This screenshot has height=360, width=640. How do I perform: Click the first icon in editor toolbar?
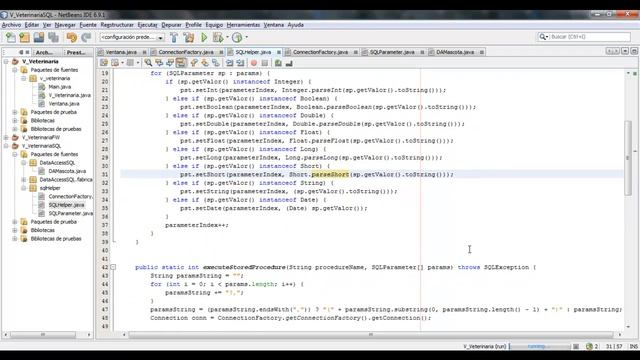click(x=104, y=63)
